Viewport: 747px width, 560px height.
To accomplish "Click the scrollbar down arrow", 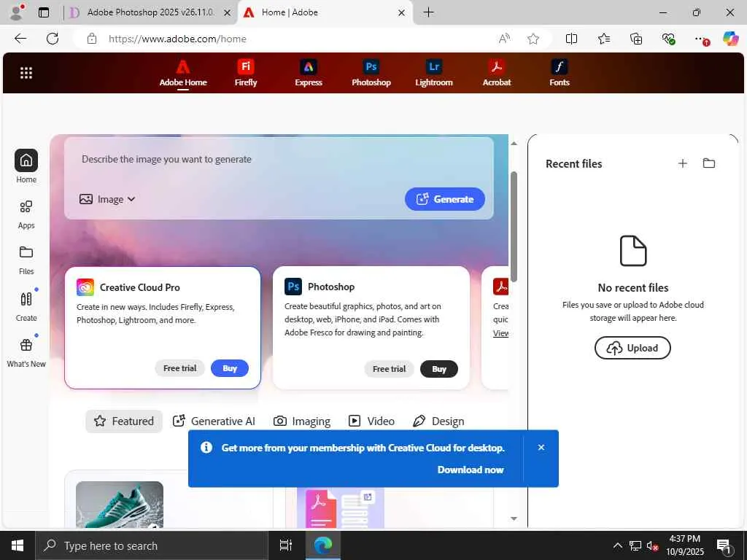I will coord(514,518).
